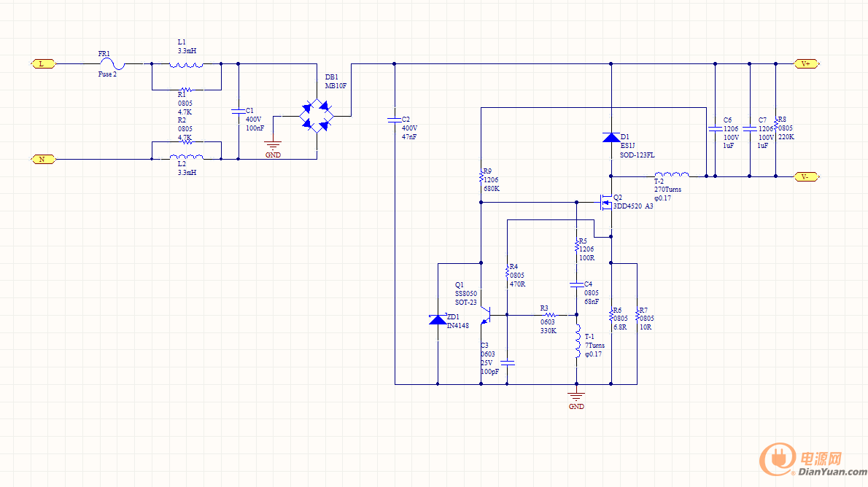Select the L2 inductor symbol
Screen dimensions: 868x487
point(186,157)
